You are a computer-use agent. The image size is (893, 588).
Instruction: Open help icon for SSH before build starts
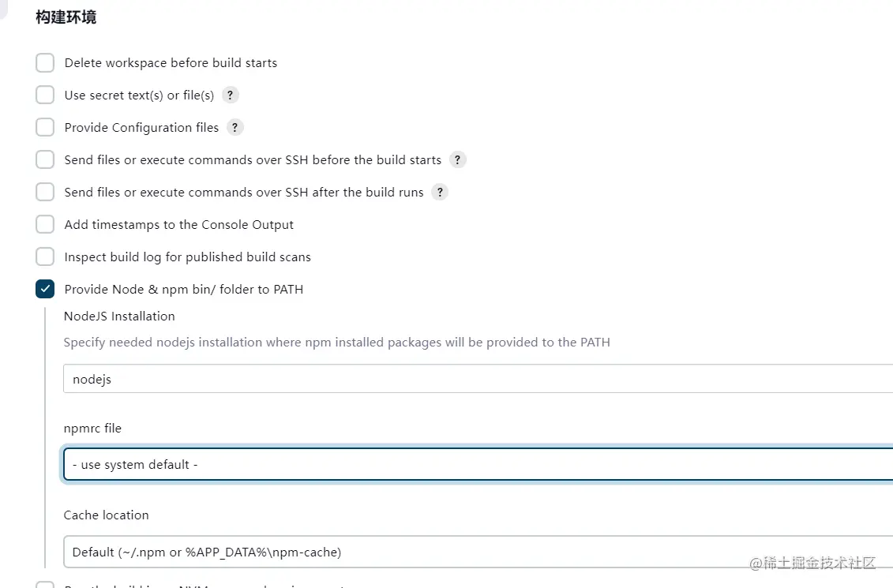[457, 160]
